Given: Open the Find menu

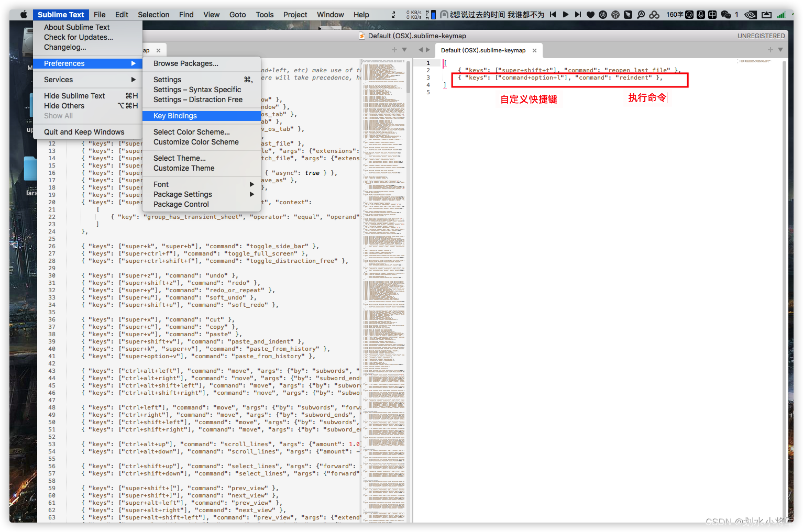Looking at the screenshot, I should point(186,15).
